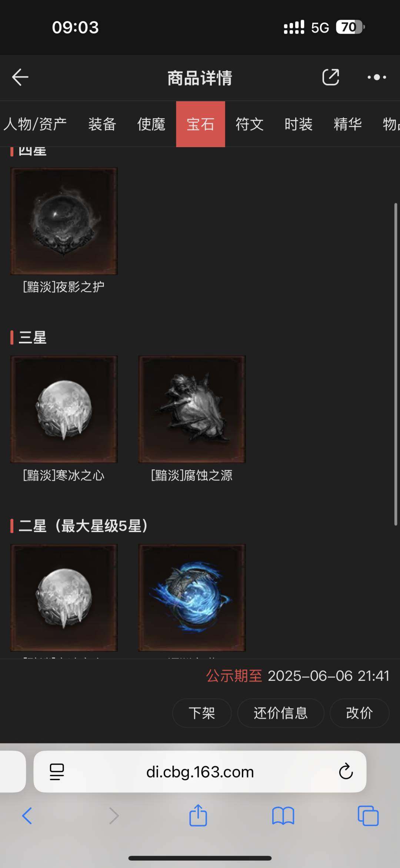This screenshot has width=400, height=868.
Task: Switch to the 符文 tab
Action: [x=250, y=124]
